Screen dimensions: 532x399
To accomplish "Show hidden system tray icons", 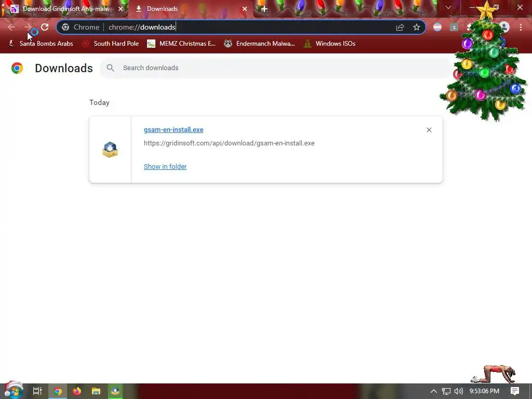I will (x=434, y=391).
